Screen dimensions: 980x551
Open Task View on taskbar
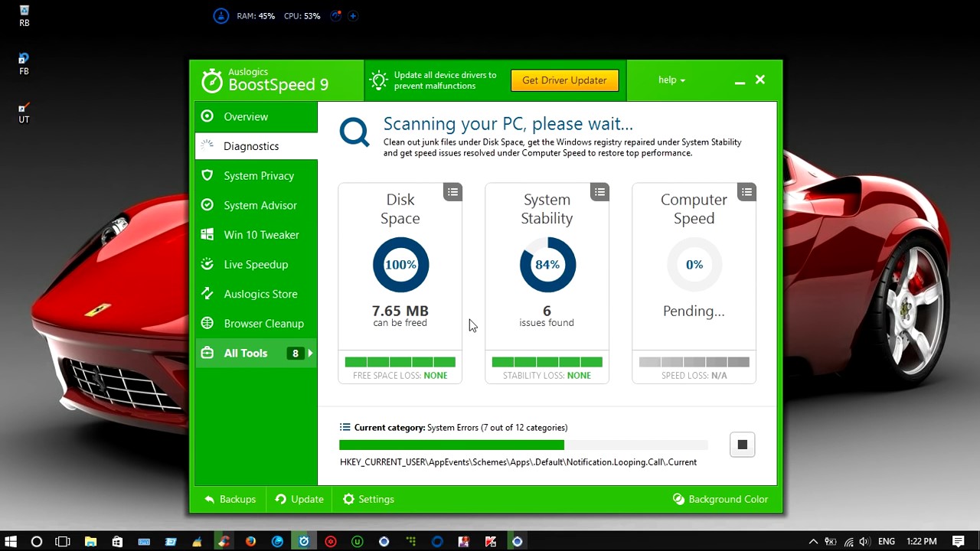click(63, 541)
